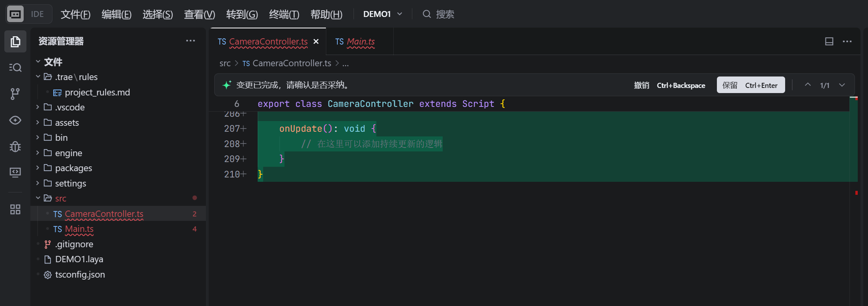Open the Explorer files icon in sidebar
The width and height of the screenshot is (868, 306).
15,41
